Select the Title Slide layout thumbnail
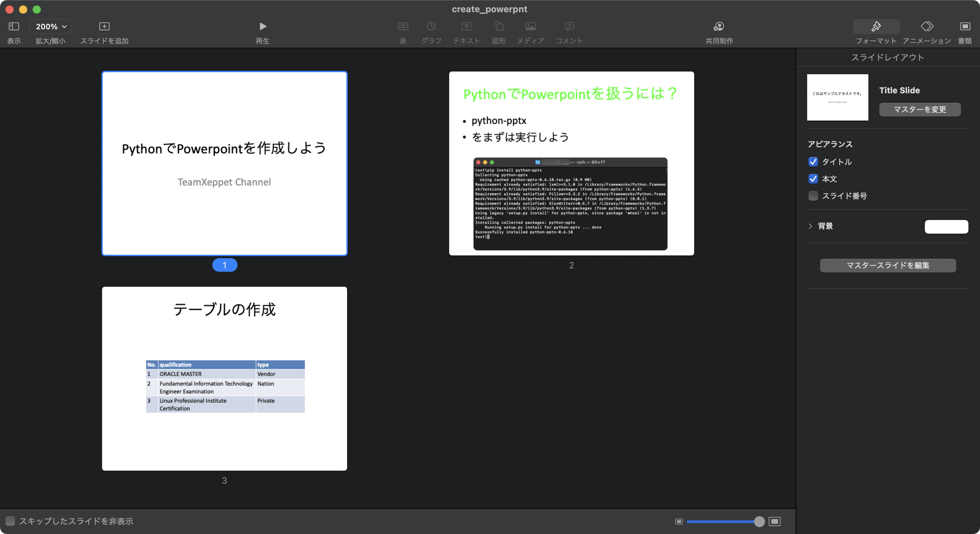 click(x=837, y=97)
